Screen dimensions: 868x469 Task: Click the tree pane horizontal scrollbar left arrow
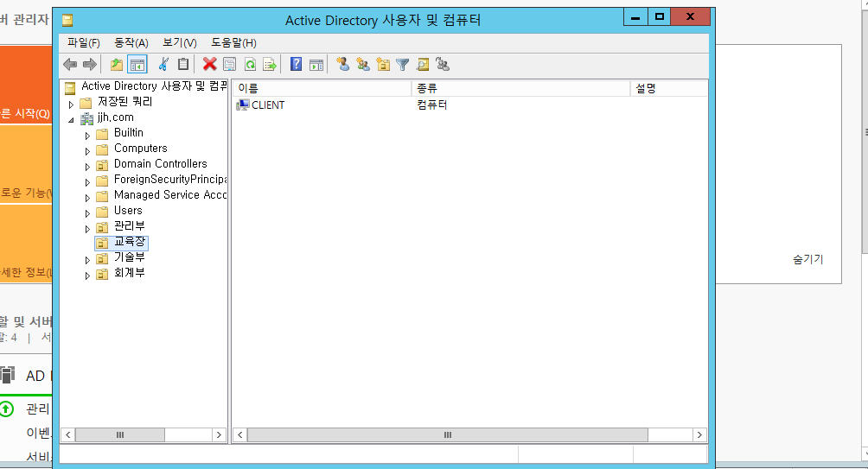[67, 434]
